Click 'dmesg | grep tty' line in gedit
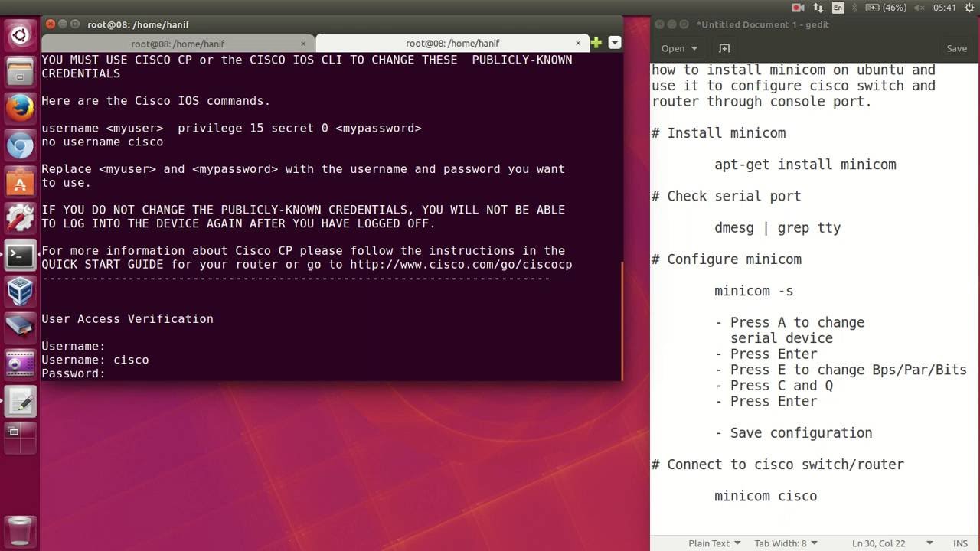Screen dimensions: 980x551 [x=777, y=228]
